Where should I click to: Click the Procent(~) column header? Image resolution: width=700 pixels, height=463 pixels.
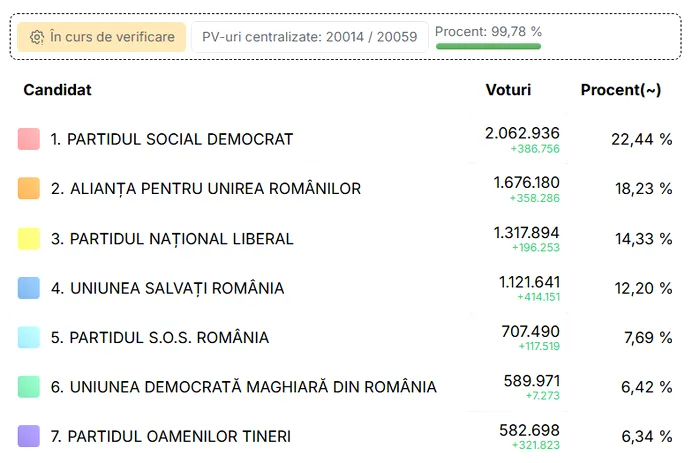(x=621, y=90)
